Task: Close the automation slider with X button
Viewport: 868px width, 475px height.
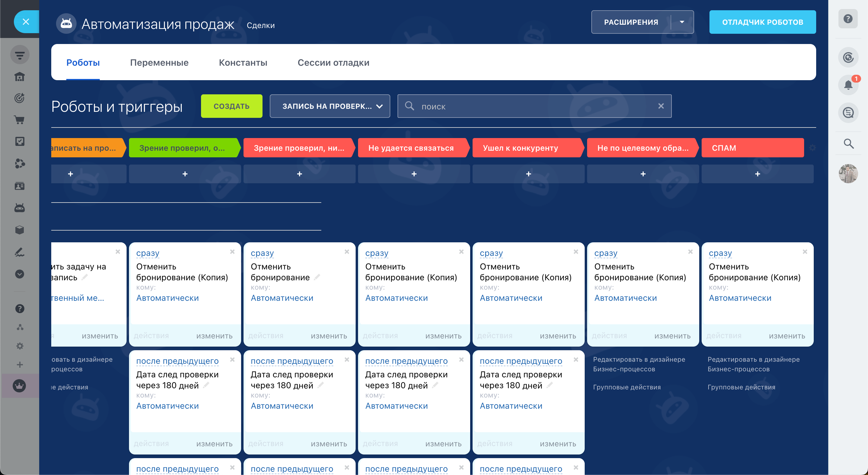Action: point(26,22)
